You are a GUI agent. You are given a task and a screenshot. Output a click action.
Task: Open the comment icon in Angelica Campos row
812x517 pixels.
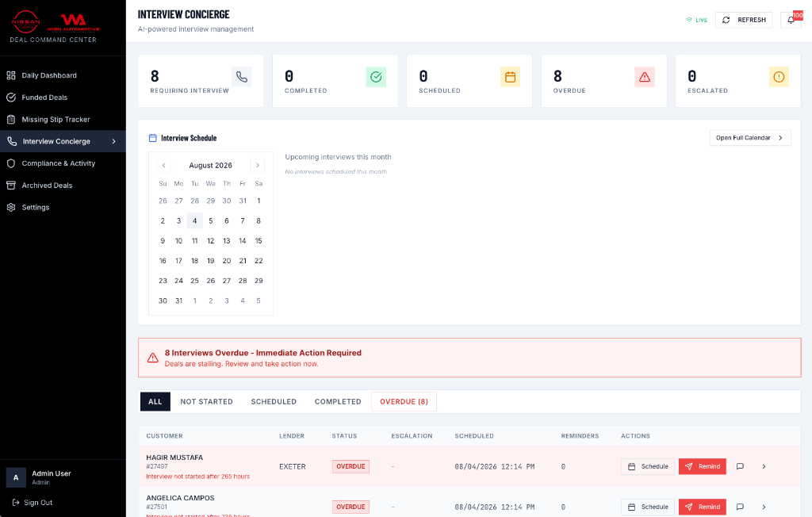(x=740, y=507)
